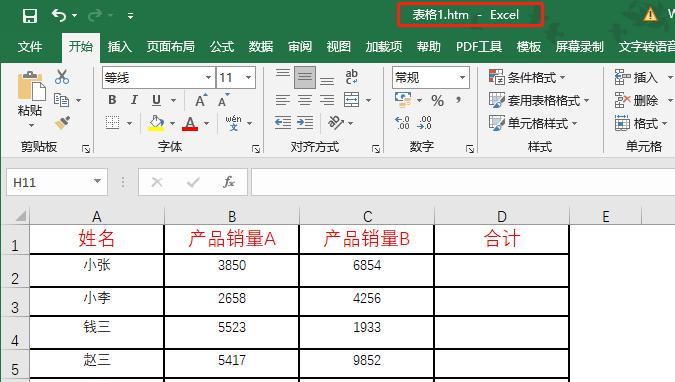Bottom-align the cell contents
This screenshot has width=675, height=382.
(327, 81)
